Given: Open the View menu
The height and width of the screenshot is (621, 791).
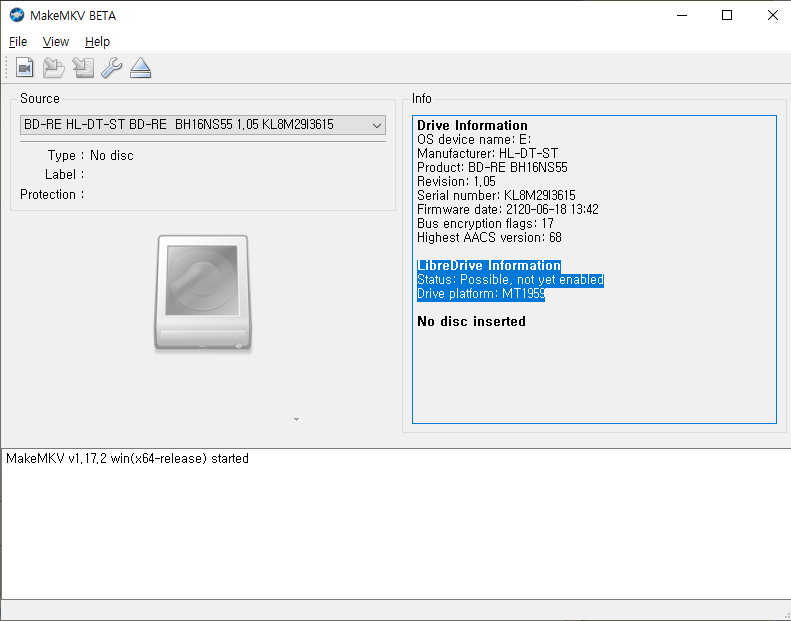Looking at the screenshot, I should pos(55,42).
